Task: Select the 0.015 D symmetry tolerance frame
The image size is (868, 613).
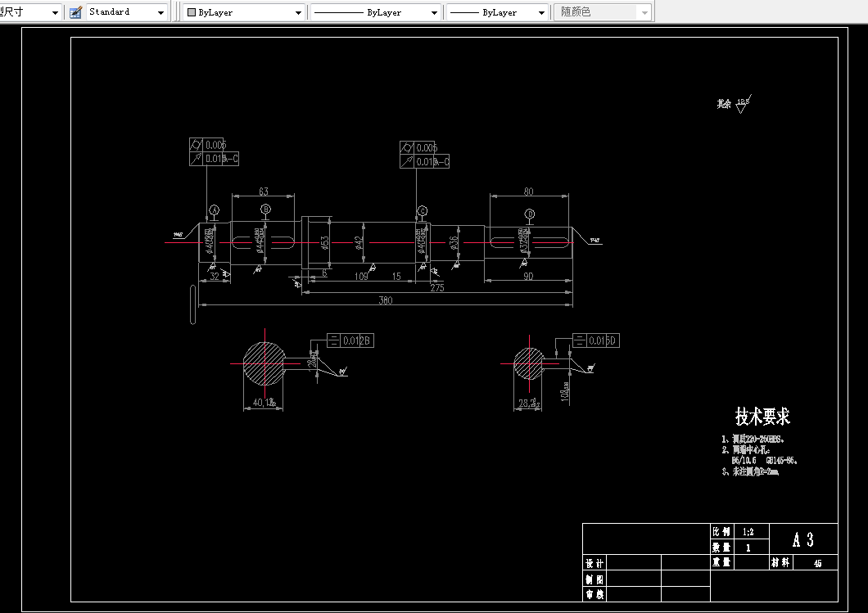Action: tap(595, 340)
